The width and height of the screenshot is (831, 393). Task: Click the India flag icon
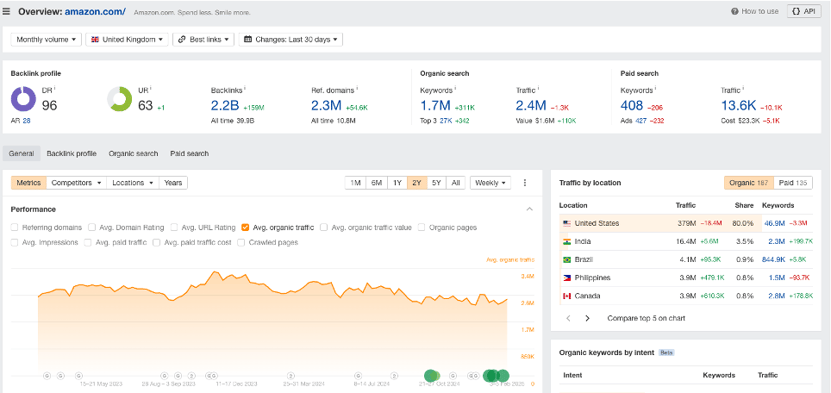tap(567, 242)
